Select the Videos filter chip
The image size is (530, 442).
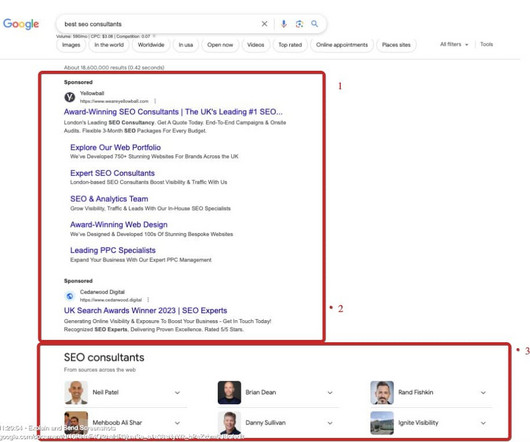pos(256,45)
